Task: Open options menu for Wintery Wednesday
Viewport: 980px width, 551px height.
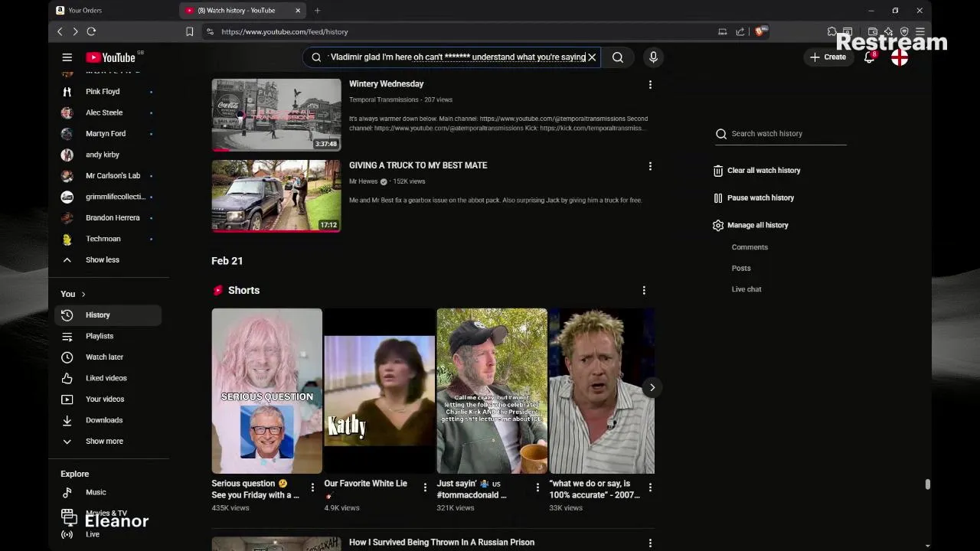Action: click(x=650, y=85)
